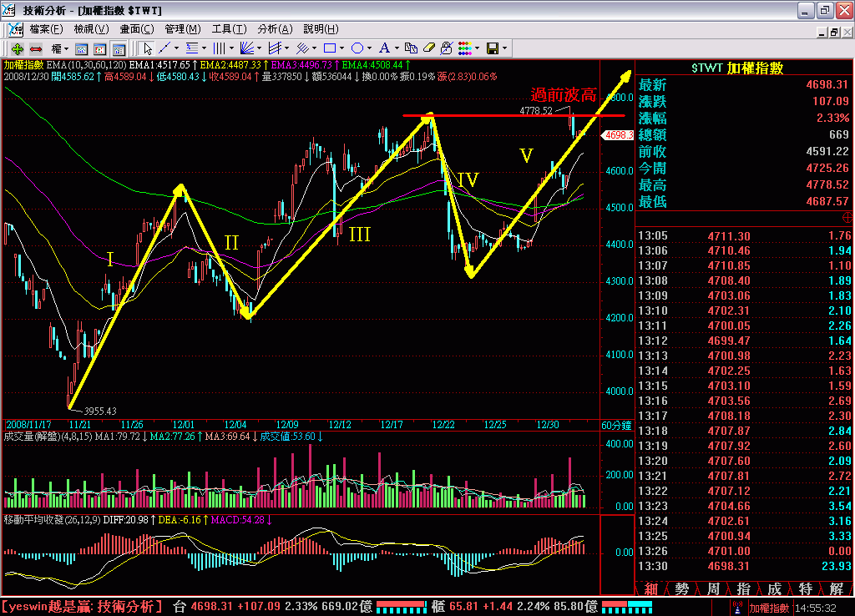This screenshot has height=616, width=855.
Task: Switch to the 特 tab
Action: point(806,588)
